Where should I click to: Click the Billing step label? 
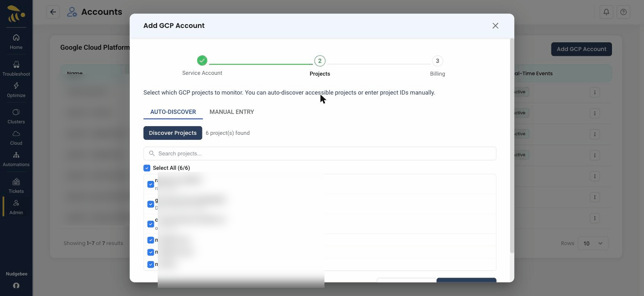click(x=437, y=74)
